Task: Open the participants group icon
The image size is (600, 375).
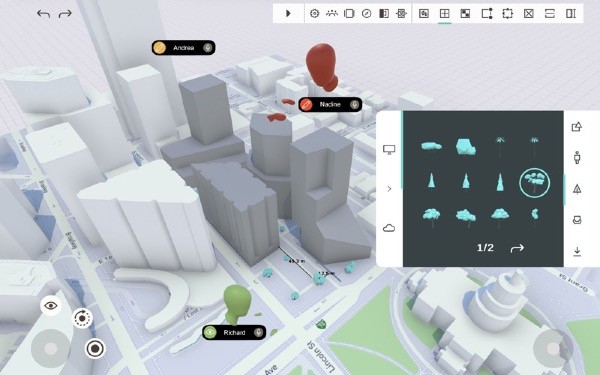Action: [x=332, y=14]
